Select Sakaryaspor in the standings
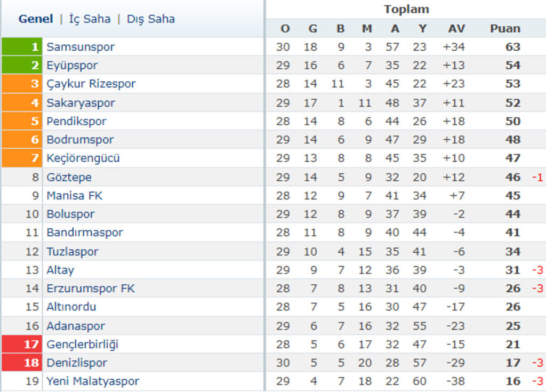 tap(81, 102)
